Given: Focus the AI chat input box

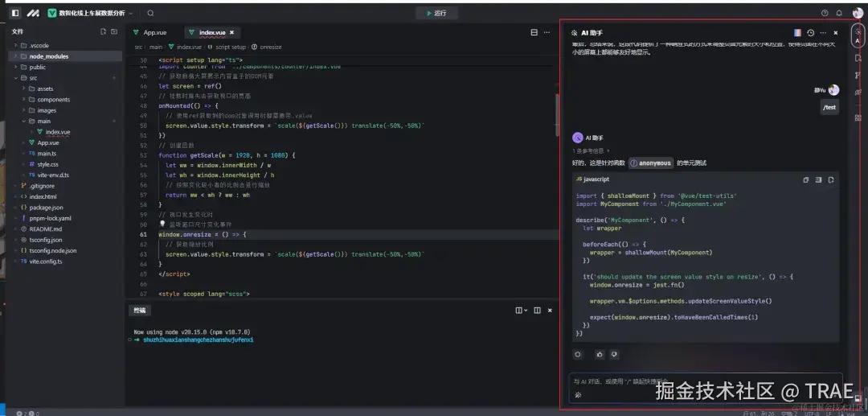Looking at the screenshot, I should (x=706, y=387).
